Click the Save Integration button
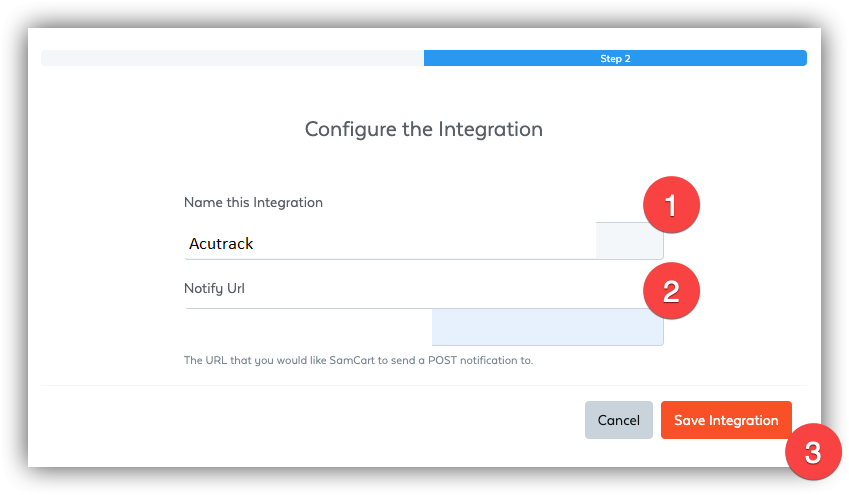Viewport: 849px width, 495px height. pyautogui.click(x=726, y=420)
